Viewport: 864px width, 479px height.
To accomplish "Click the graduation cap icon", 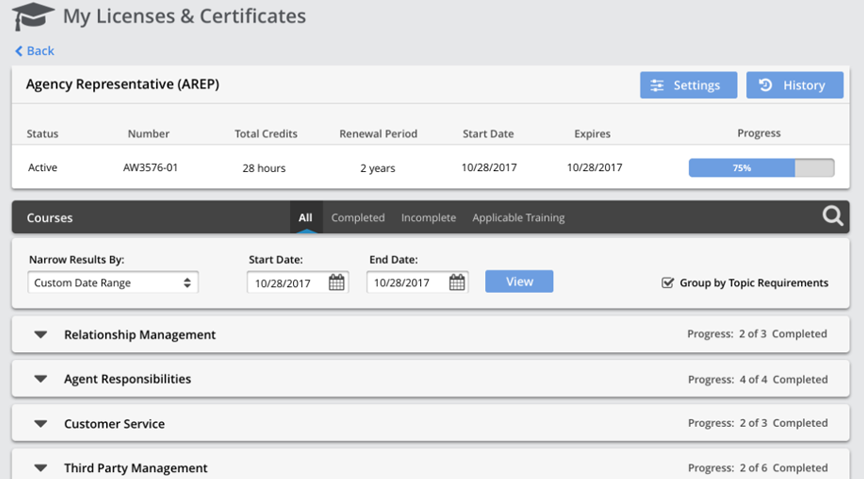I will click(x=33, y=17).
